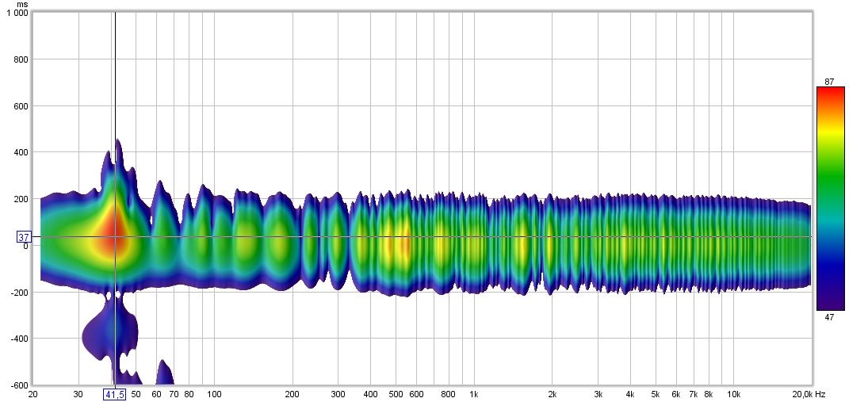This screenshot has width=868, height=402.
Task: Click the vertical cursor line above the spectrogram peak
Action: click(x=115, y=75)
